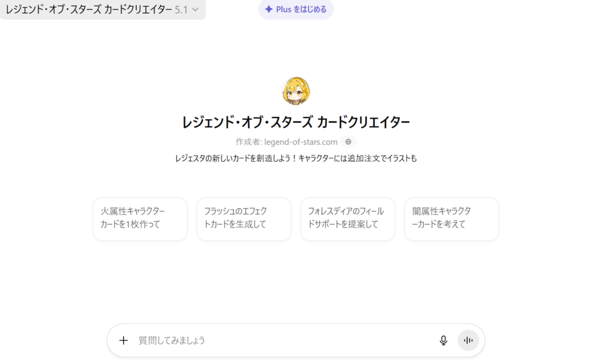The height and width of the screenshot is (364, 590).
Task: Launch voice mode with the waveform icon
Action: click(468, 340)
